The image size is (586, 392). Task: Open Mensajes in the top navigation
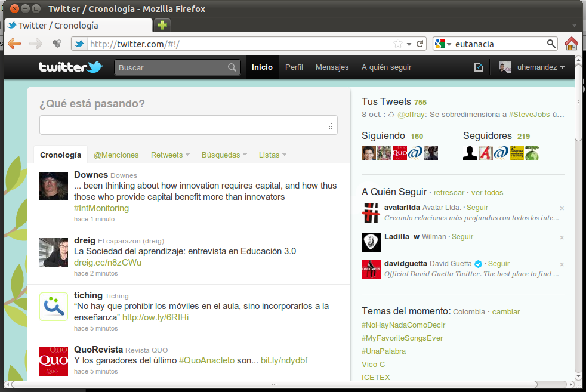coord(332,67)
